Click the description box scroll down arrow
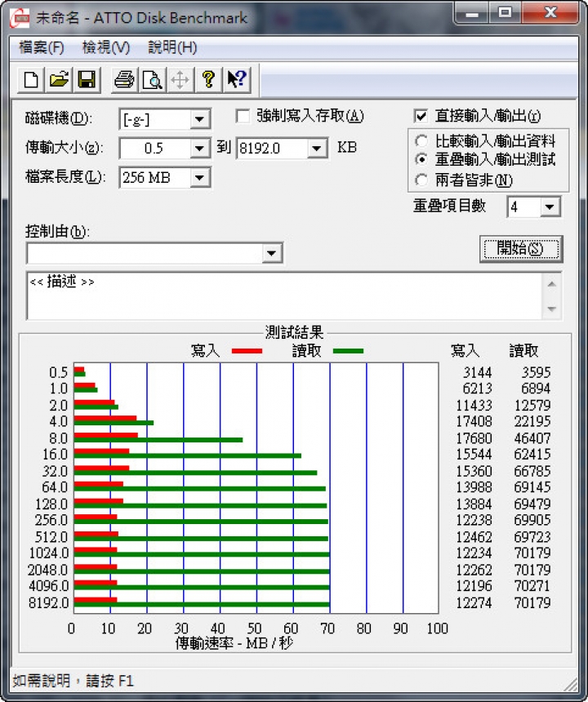Image resolution: width=588 pixels, height=702 pixels. pos(552,309)
